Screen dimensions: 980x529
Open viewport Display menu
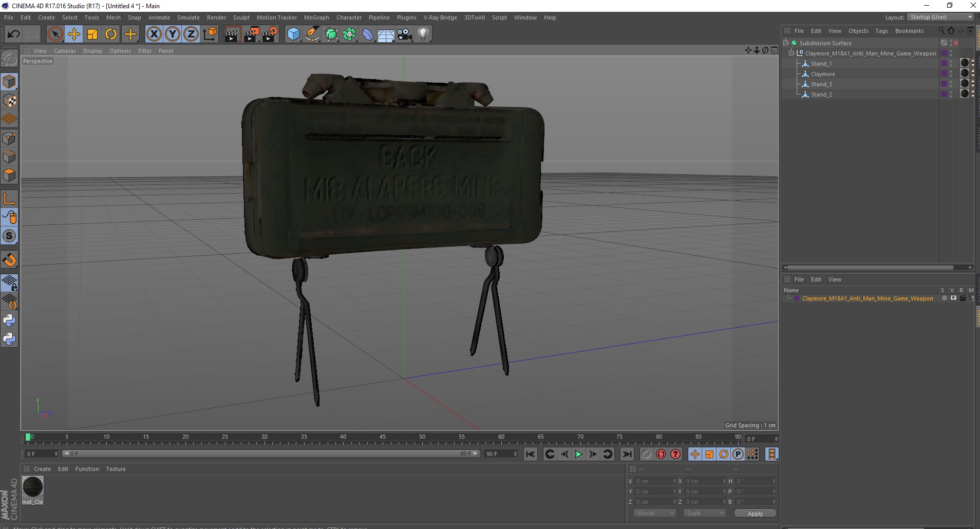click(93, 51)
